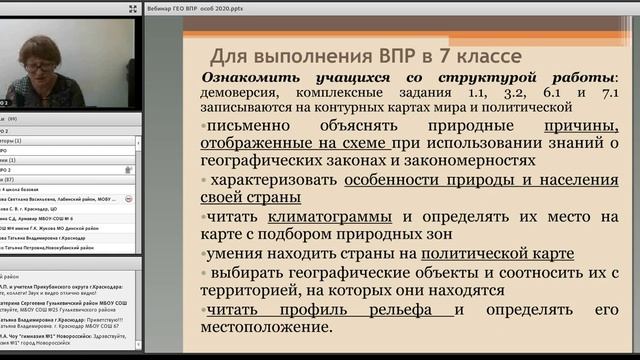Click slide title 'Для выполнения ВПР в 7 классе'
Image resolution: width=640 pixels, height=360 pixels.
coord(366,56)
